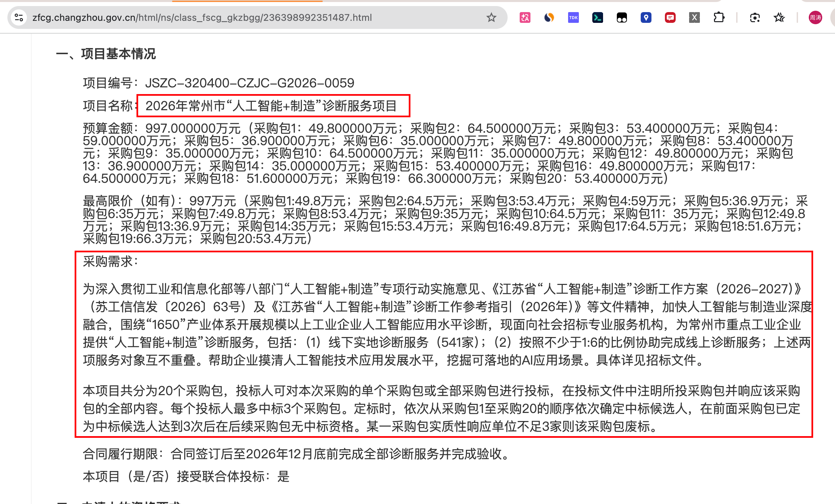Open the site information icon in address bar
Viewport: 835px width, 504px height.
(19, 17)
